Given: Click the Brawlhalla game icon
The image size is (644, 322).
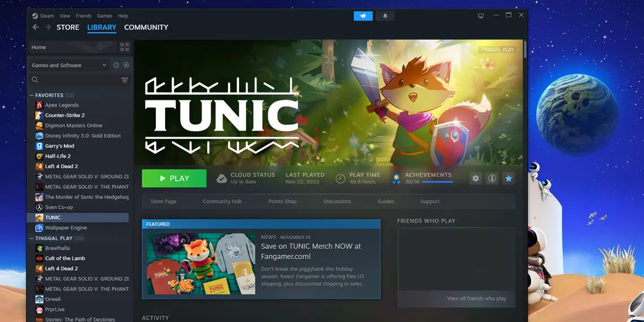Looking at the screenshot, I should click(x=39, y=248).
